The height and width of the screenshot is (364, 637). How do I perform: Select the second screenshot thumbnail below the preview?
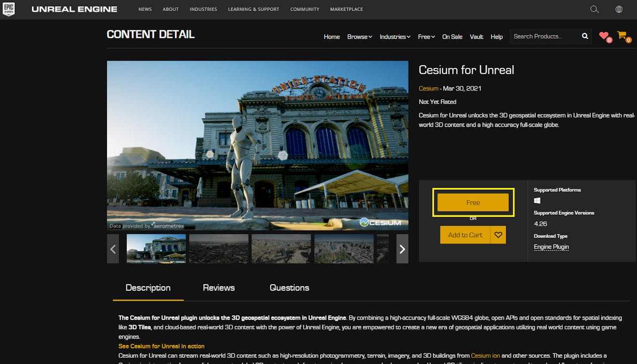click(x=218, y=249)
